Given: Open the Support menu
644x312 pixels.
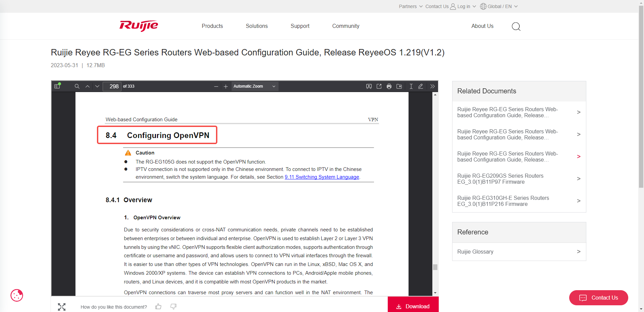Looking at the screenshot, I should [300, 26].
